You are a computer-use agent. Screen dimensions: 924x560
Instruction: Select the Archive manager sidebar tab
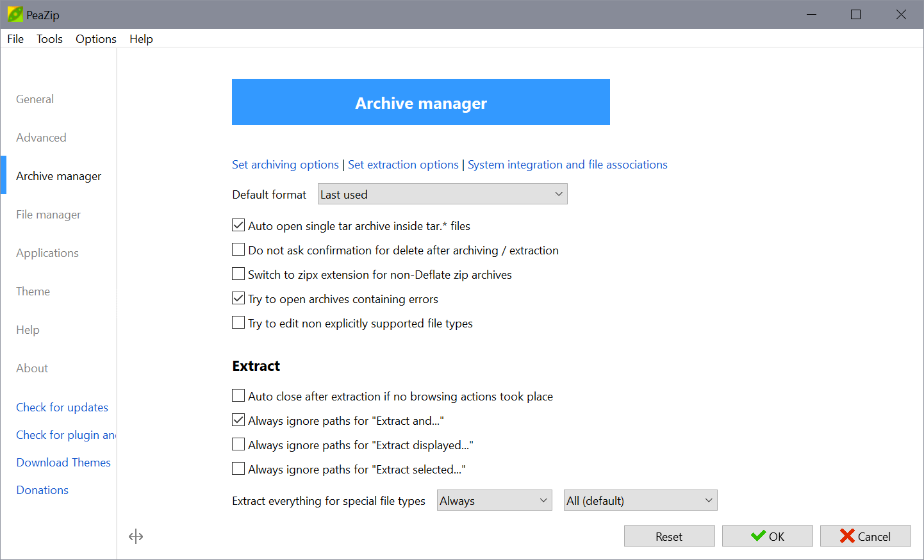pyautogui.click(x=59, y=176)
